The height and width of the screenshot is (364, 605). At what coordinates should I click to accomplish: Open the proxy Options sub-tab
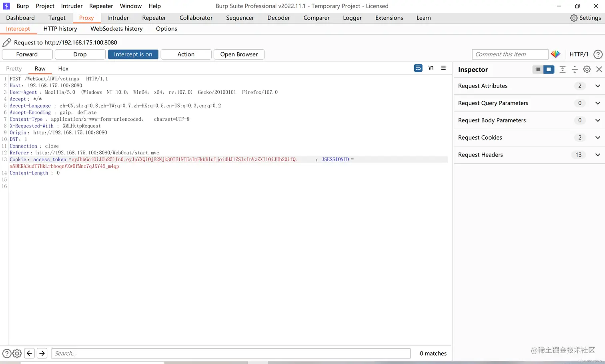coord(166,29)
